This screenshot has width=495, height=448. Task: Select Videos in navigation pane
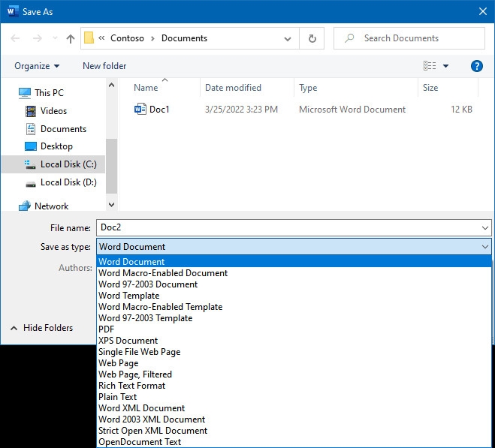(x=53, y=111)
